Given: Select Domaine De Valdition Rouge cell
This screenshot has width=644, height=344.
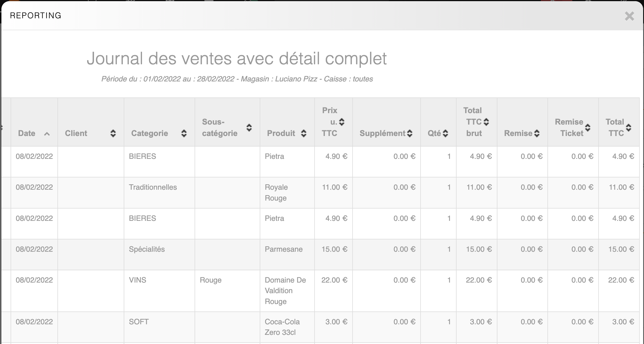Looking at the screenshot, I should [x=285, y=291].
